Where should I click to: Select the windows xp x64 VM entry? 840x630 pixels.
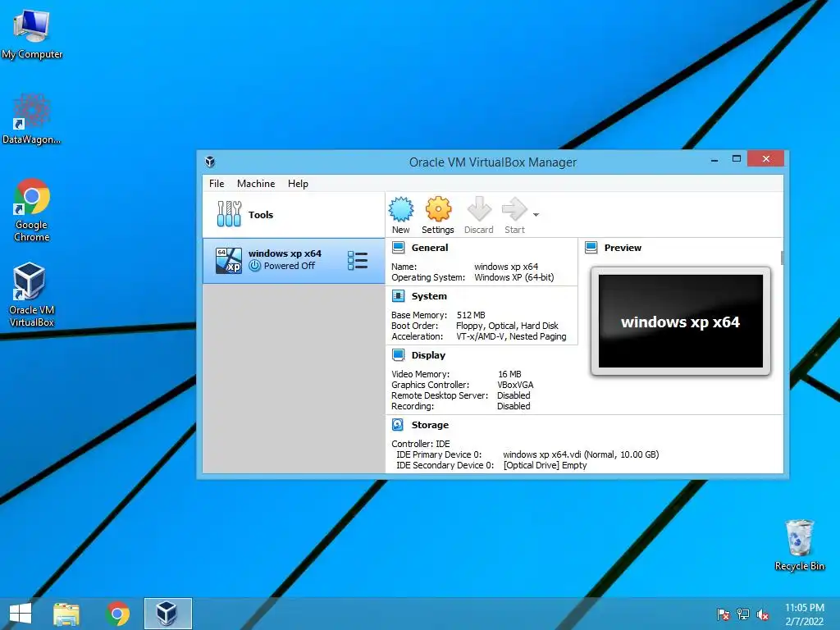[x=294, y=261]
